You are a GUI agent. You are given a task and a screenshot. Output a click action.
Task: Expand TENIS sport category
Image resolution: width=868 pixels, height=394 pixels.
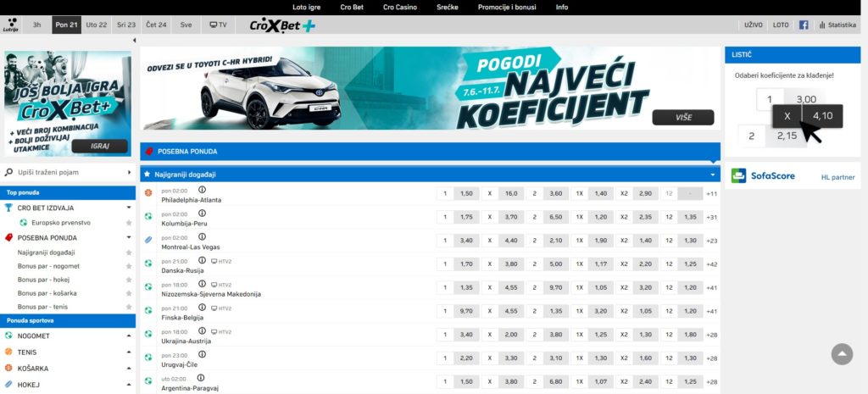[129, 352]
